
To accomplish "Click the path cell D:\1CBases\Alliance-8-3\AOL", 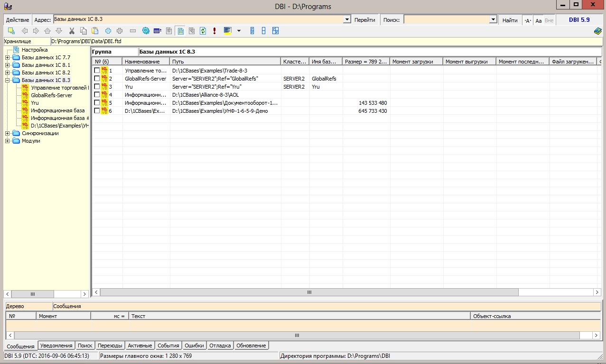I will (225, 95).
